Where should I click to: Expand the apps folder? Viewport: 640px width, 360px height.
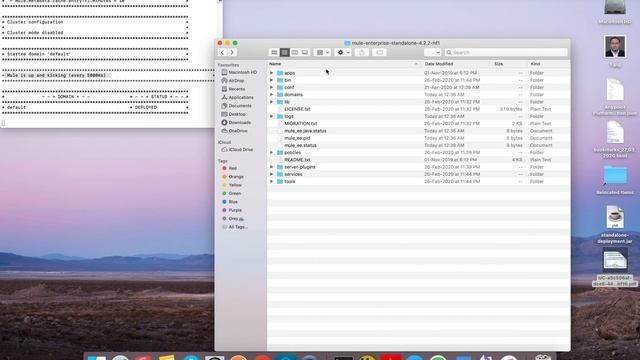pos(271,73)
